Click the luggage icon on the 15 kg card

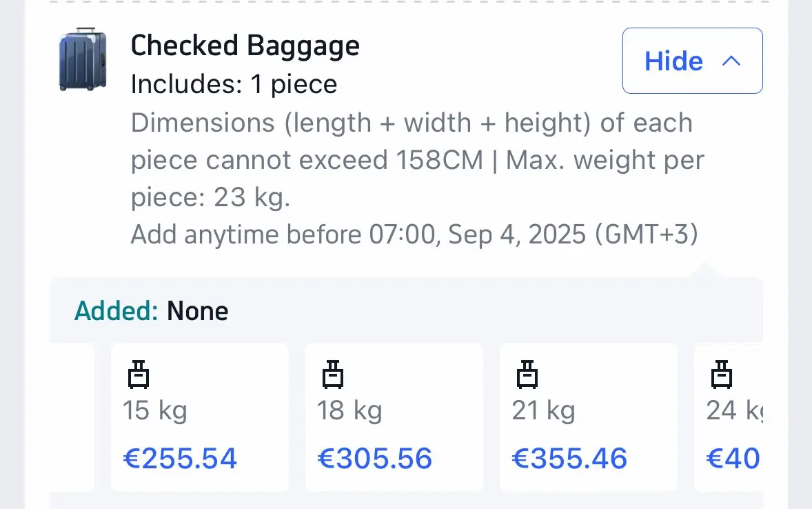(139, 375)
